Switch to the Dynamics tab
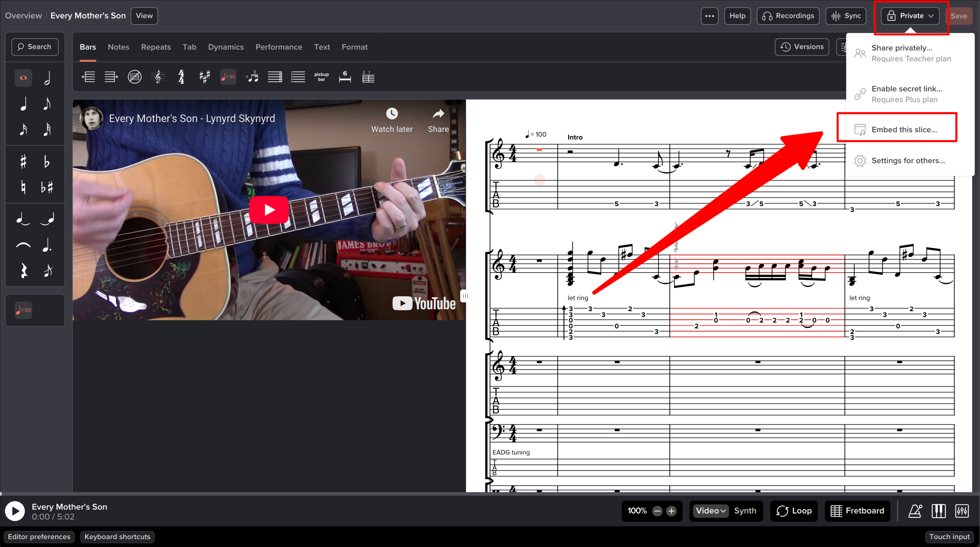The height and width of the screenshot is (547, 980). tap(225, 47)
